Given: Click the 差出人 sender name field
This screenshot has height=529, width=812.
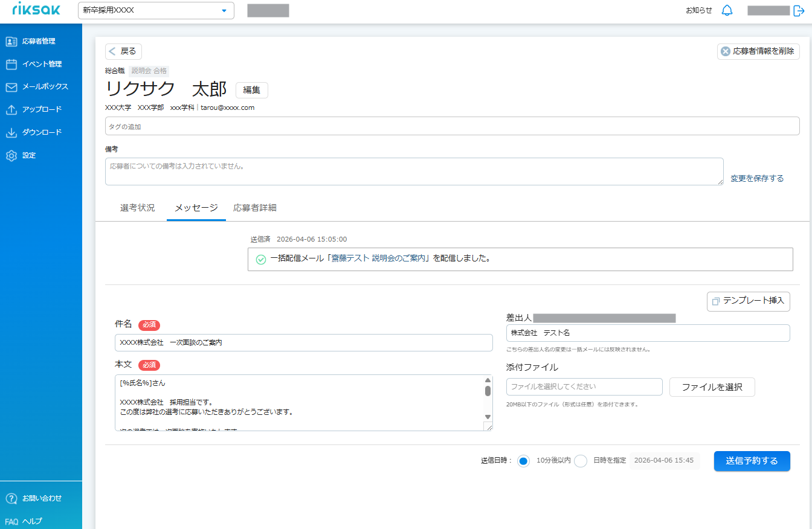Looking at the screenshot, I should click(648, 333).
